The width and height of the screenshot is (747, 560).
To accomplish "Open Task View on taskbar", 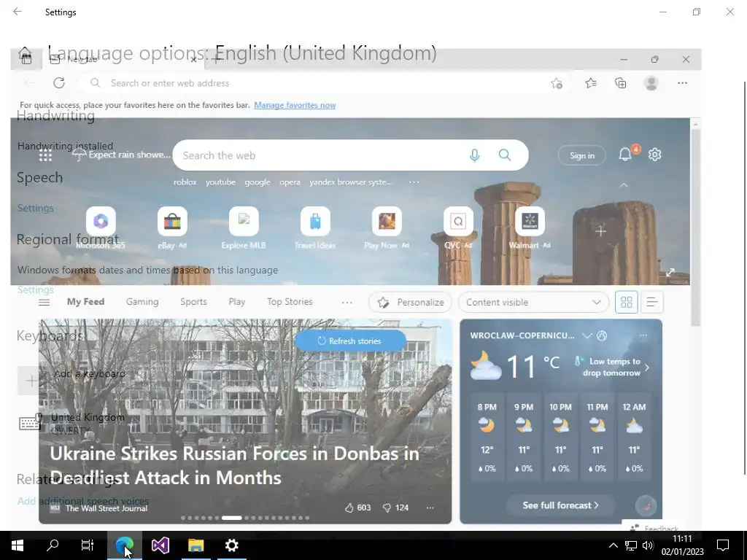I will click(x=88, y=545).
